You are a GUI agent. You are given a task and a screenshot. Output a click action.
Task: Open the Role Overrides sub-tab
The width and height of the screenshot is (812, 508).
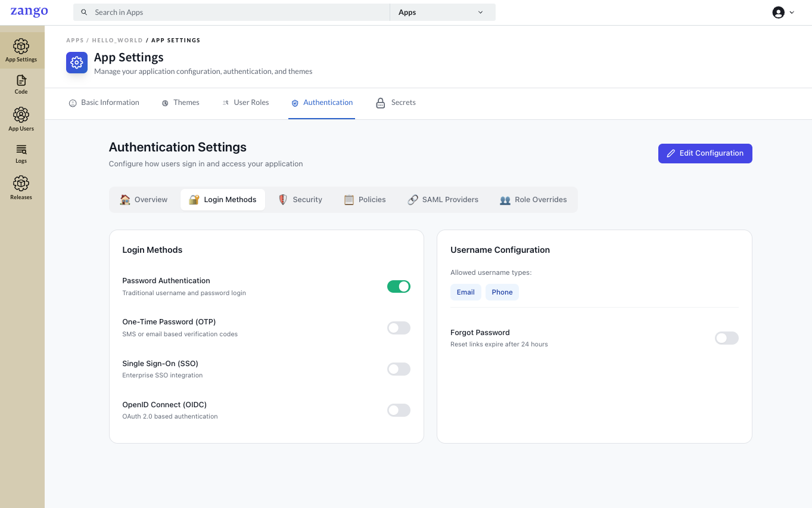[533, 200]
